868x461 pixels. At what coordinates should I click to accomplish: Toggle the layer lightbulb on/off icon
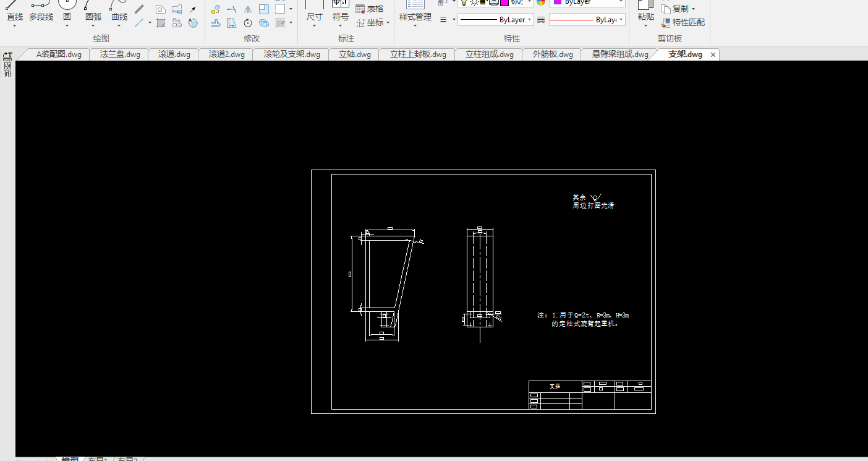pyautogui.click(x=464, y=2)
